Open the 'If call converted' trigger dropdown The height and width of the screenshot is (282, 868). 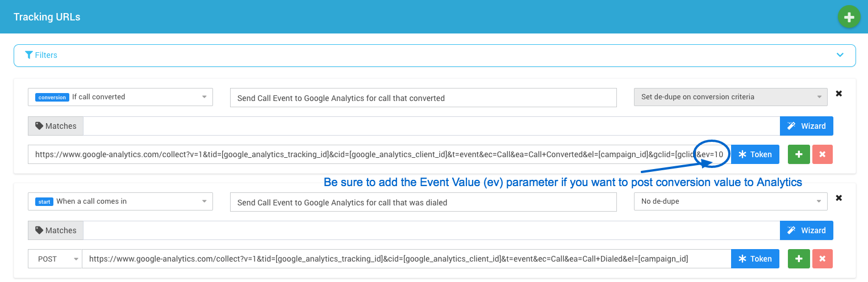(x=120, y=97)
